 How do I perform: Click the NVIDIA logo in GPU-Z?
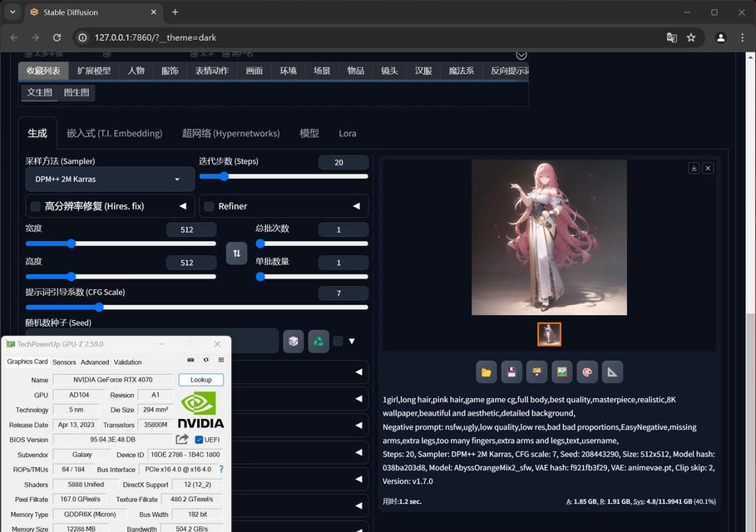pyautogui.click(x=200, y=410)
